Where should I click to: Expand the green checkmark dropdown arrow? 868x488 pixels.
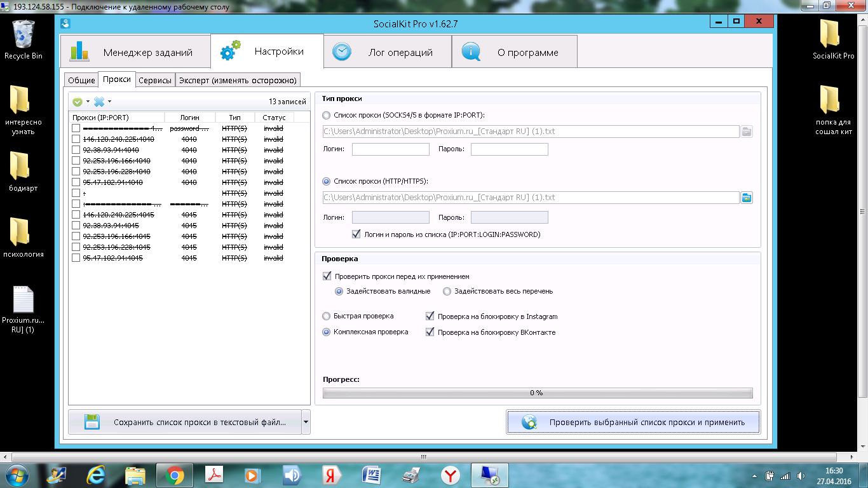[88, 102]
